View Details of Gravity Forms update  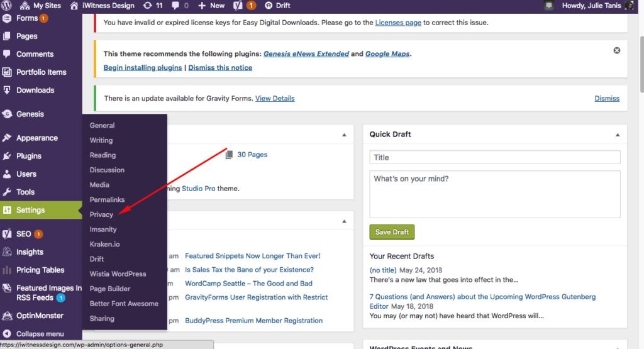click(x=275, y=98)
